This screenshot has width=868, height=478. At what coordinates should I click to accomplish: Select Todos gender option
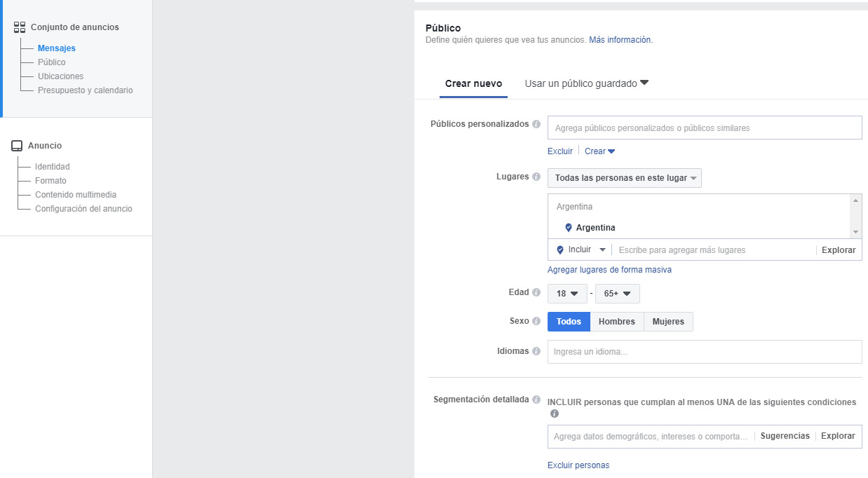click(x=569, y=322)
